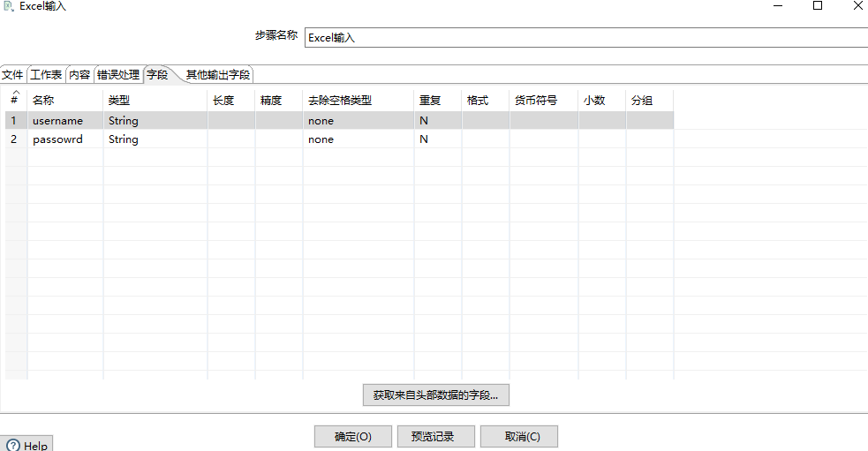Image resolution: width=868 pixels, height=451 pixels.
Task: Switch to the 文件 tab
Action: pos(12,75)
